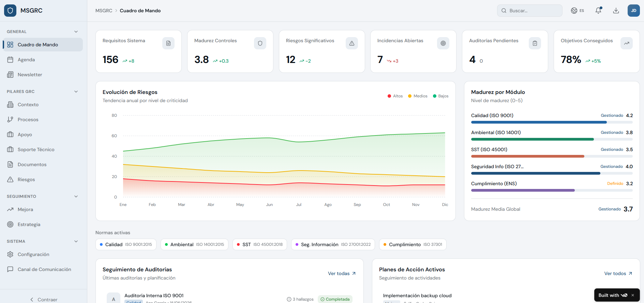Click the JD user avatar
The width and height of the screenshot is (644, 303).
[633, 11]
